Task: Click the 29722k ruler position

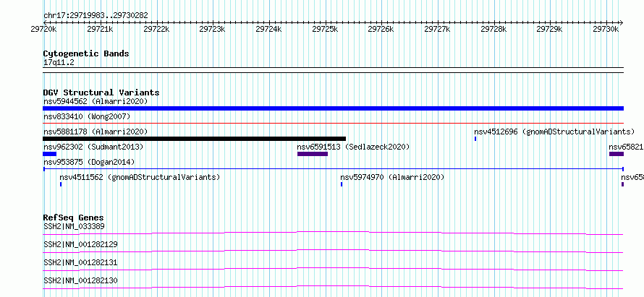Action: [x=156, y=29]
